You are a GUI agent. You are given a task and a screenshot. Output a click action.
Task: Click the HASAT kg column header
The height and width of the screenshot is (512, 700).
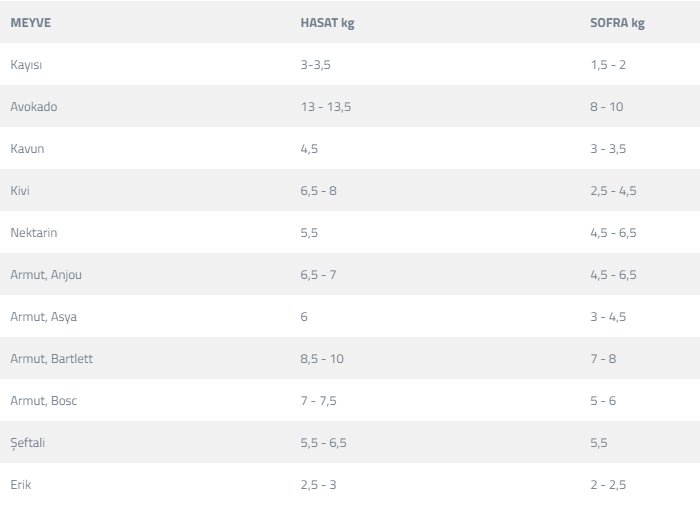327,23
